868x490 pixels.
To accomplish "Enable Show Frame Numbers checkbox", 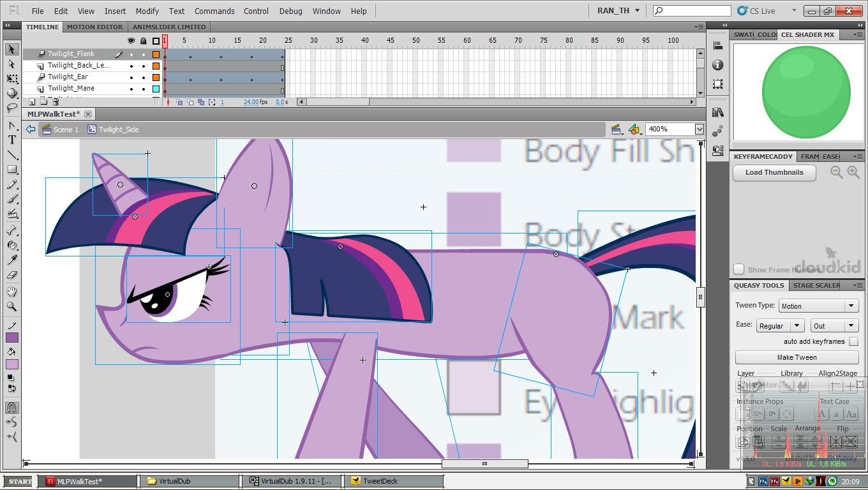I will click(739, 269).
